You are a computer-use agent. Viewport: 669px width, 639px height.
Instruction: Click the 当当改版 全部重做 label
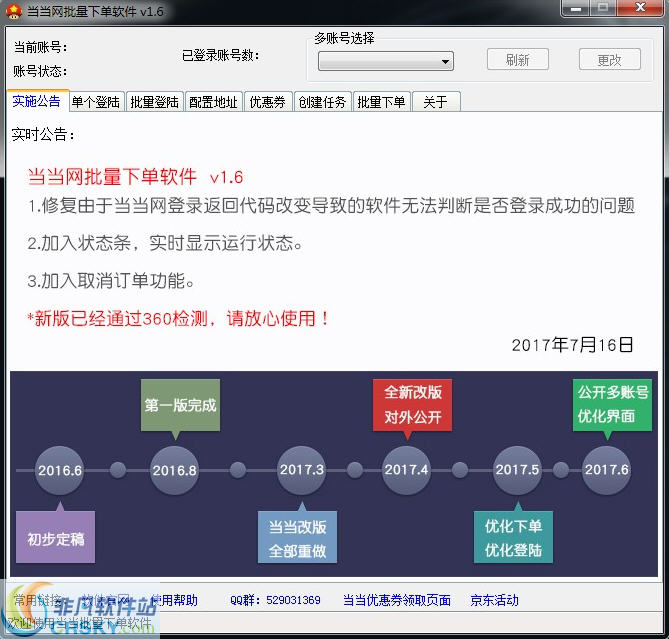click(297, 537)
